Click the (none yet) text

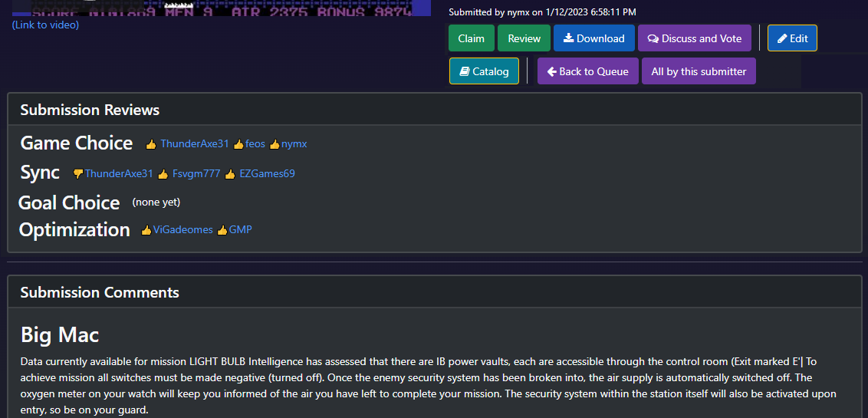156,202
